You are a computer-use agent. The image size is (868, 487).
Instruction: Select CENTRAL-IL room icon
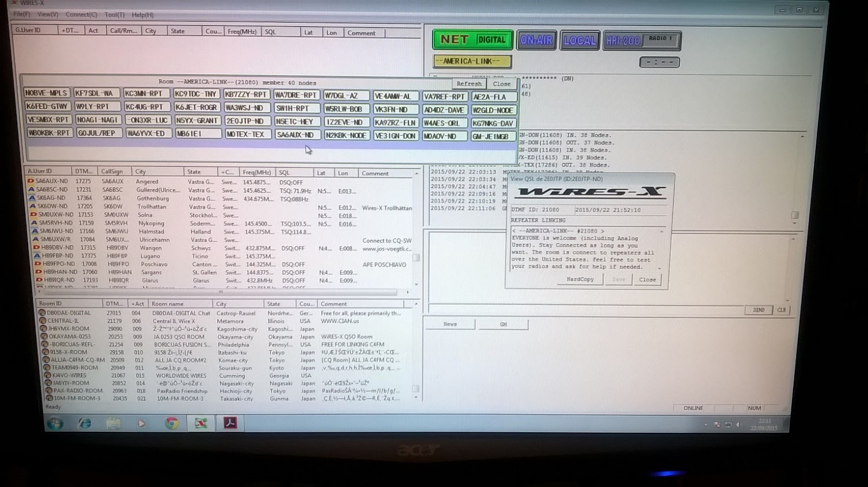coord(43,321)
